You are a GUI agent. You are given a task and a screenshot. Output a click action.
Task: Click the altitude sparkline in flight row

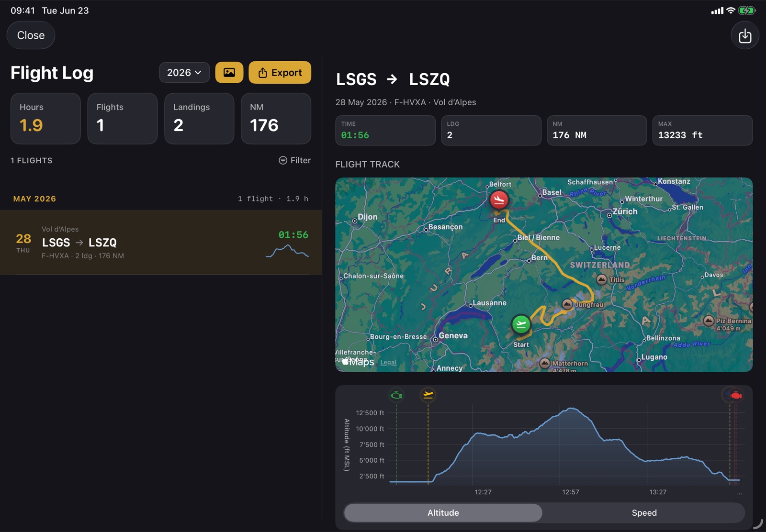pos(287,251)
